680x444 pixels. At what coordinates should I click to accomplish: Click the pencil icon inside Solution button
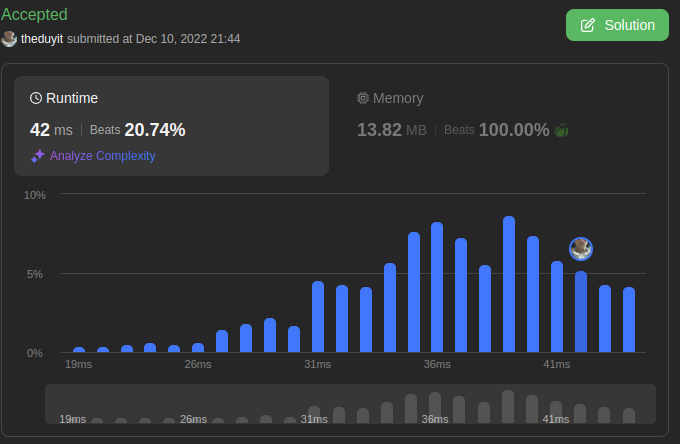[x=588, y=25]
